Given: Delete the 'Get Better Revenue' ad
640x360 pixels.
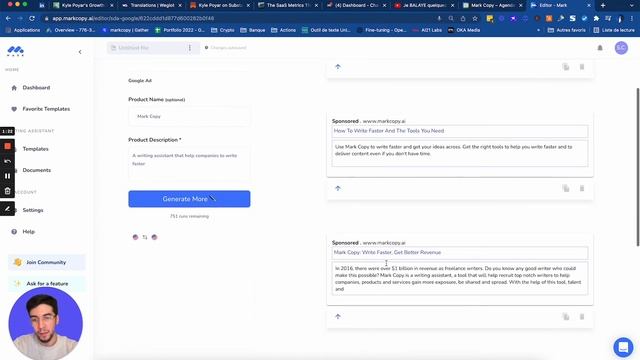Looking at the screenshot, I should [x=582, y=317].
